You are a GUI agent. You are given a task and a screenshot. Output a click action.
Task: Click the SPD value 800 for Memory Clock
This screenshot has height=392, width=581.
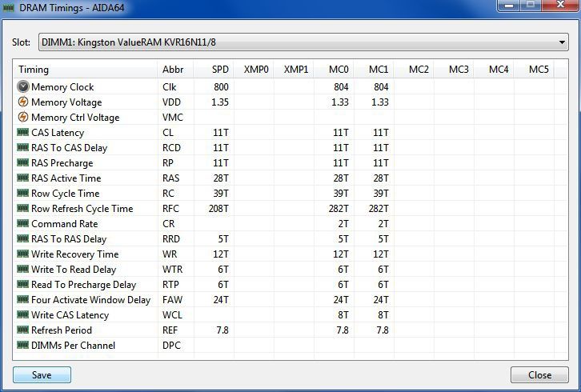(221, 87)
